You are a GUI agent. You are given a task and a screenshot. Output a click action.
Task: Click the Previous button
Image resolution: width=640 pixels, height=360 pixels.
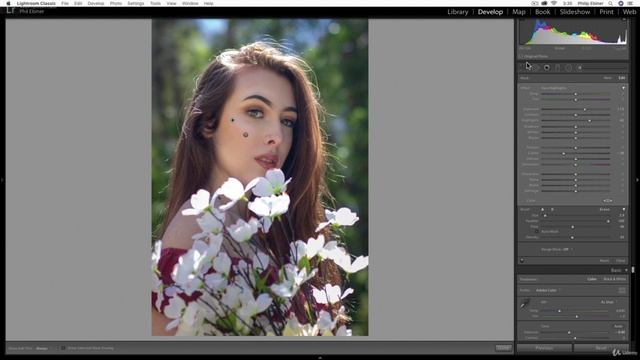click(x=544, y=348)
